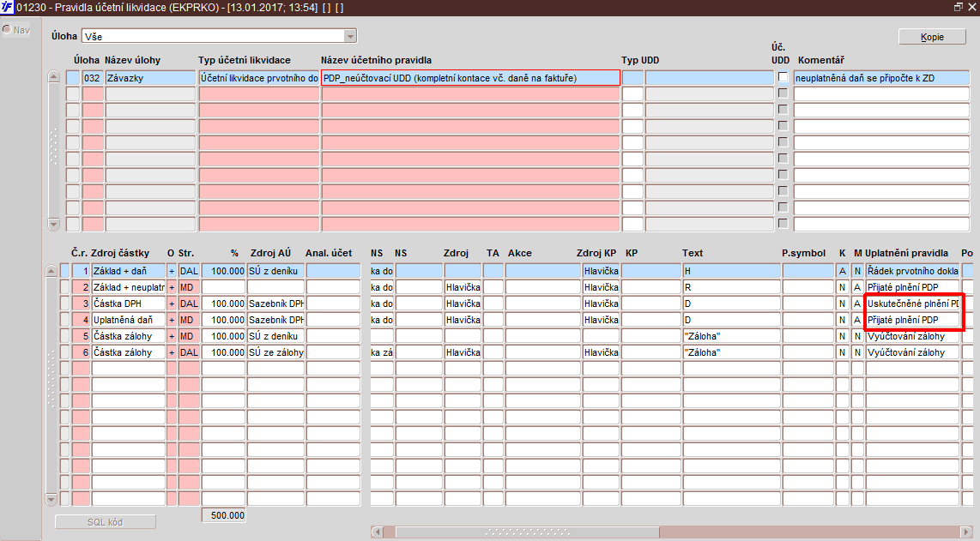Select the Uskutečněné plnění rule cell in row 3

tap(912, 304)
